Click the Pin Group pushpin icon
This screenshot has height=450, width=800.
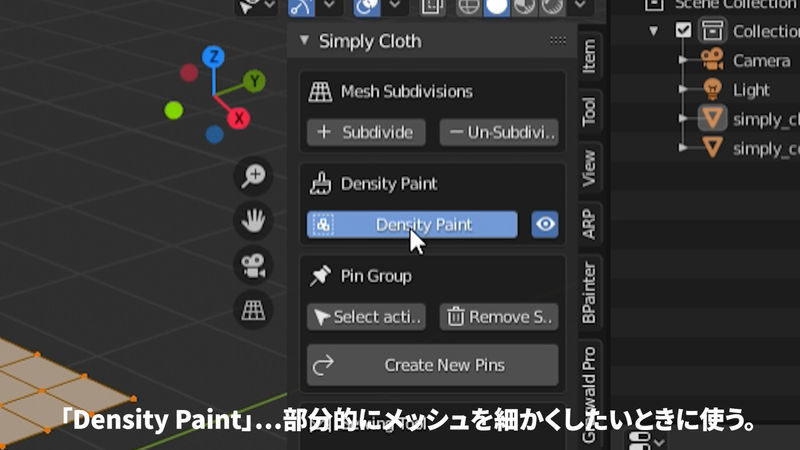tap(320, 276)
